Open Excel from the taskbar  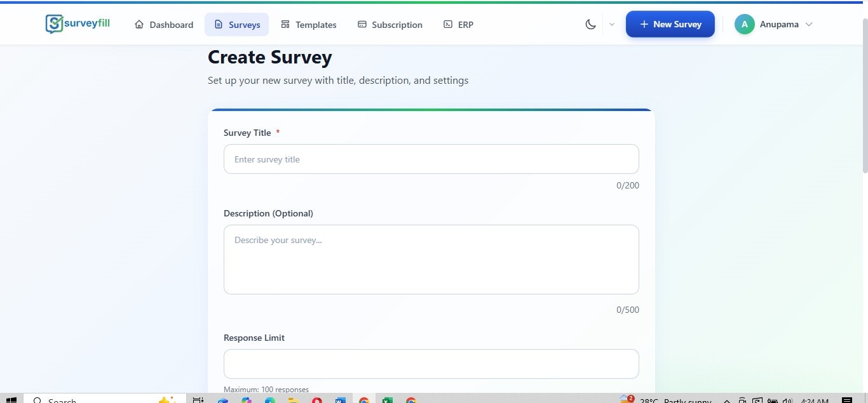[388, 400]
